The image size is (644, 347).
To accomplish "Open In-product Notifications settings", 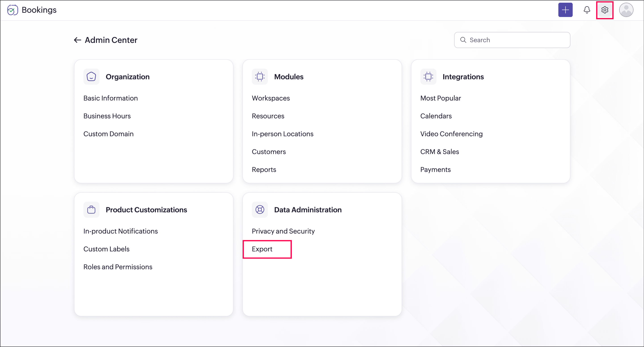I will pyautogui.click(x=121, y=231).
